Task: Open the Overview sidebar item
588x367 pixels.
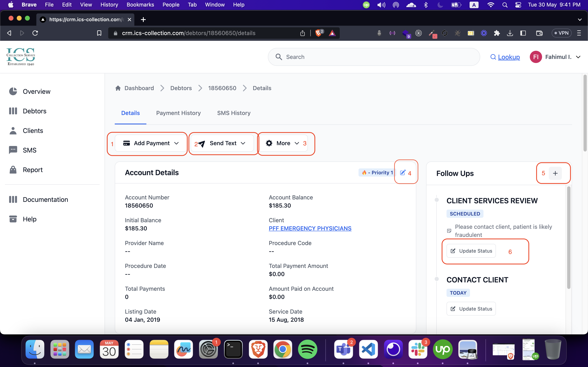Action: pos(37,92)
